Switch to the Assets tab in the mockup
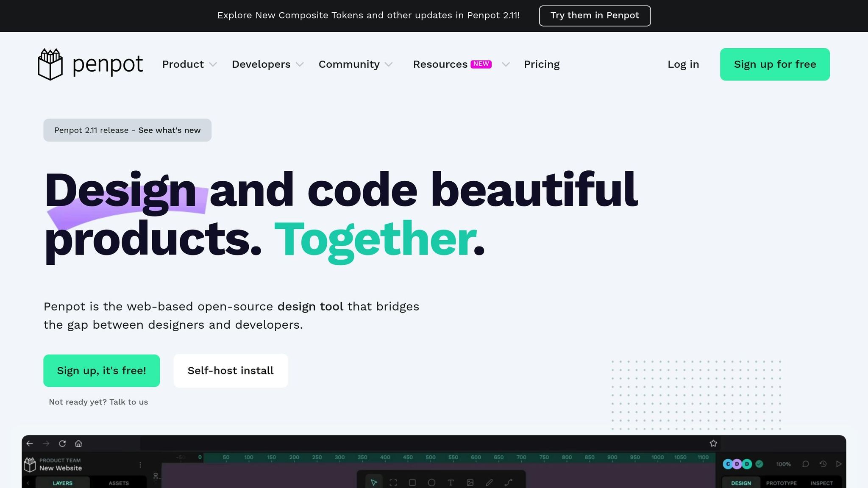The image size is (868, 488). pos(119,483)
